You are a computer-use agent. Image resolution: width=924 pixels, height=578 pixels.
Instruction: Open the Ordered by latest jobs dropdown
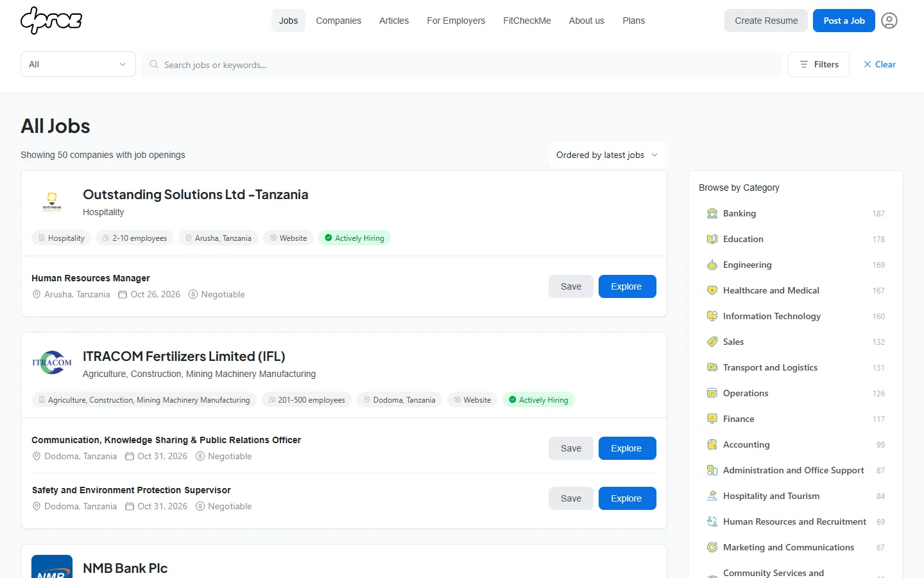coord(608,155)
